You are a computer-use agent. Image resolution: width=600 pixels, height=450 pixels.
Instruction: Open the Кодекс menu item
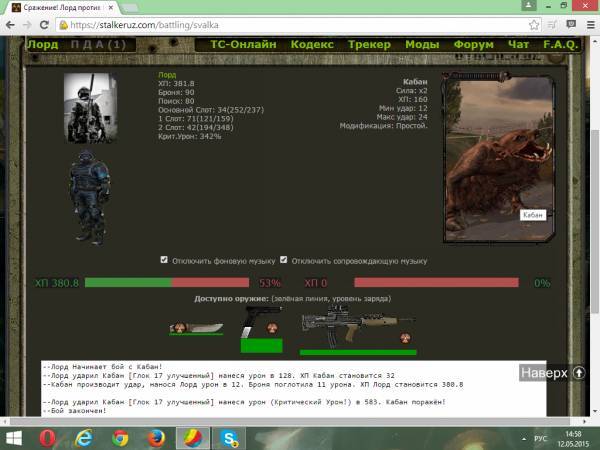click(x=313, y=44)
